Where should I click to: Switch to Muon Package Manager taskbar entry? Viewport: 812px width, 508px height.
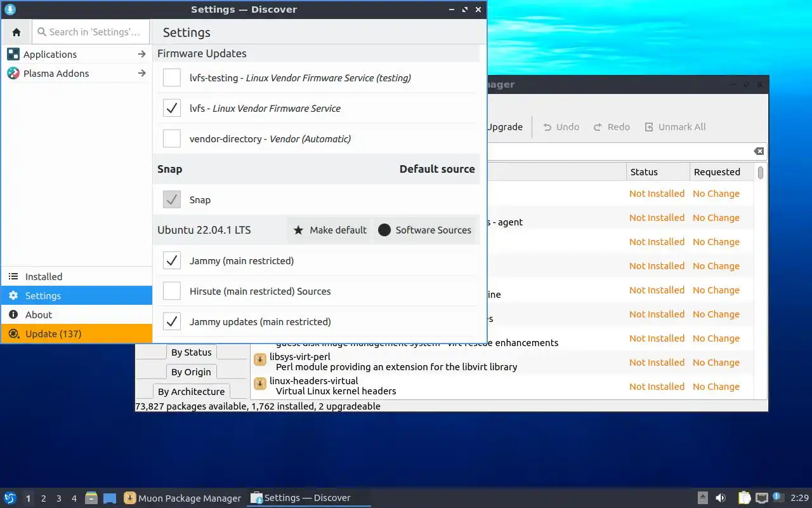(183, 498)
